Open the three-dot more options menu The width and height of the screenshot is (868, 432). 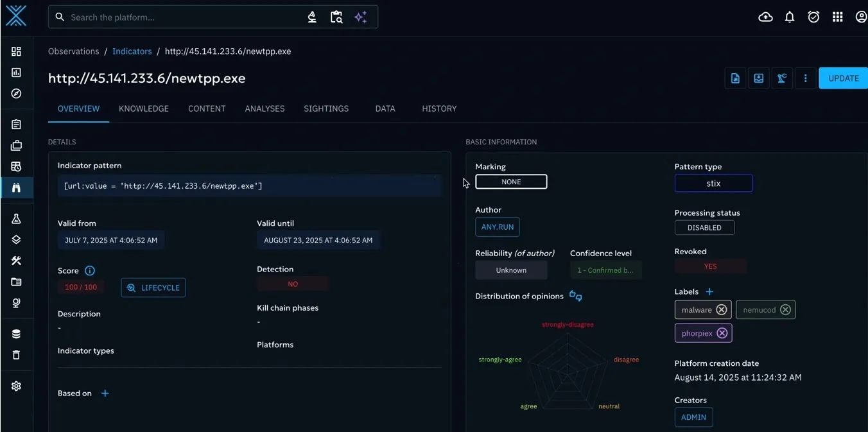pos(805,78)
